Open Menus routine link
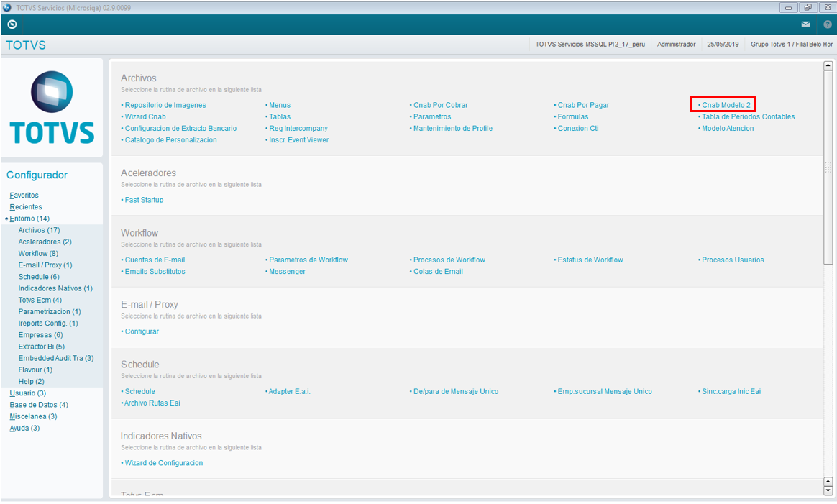Viewport: 837px width, 504px height. pos(280,106)
